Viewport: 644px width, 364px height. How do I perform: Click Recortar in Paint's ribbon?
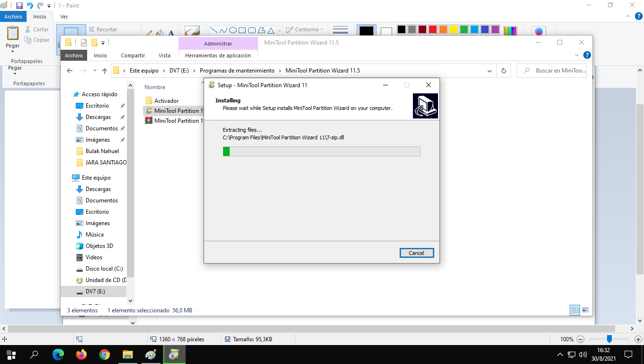[103, 29]
